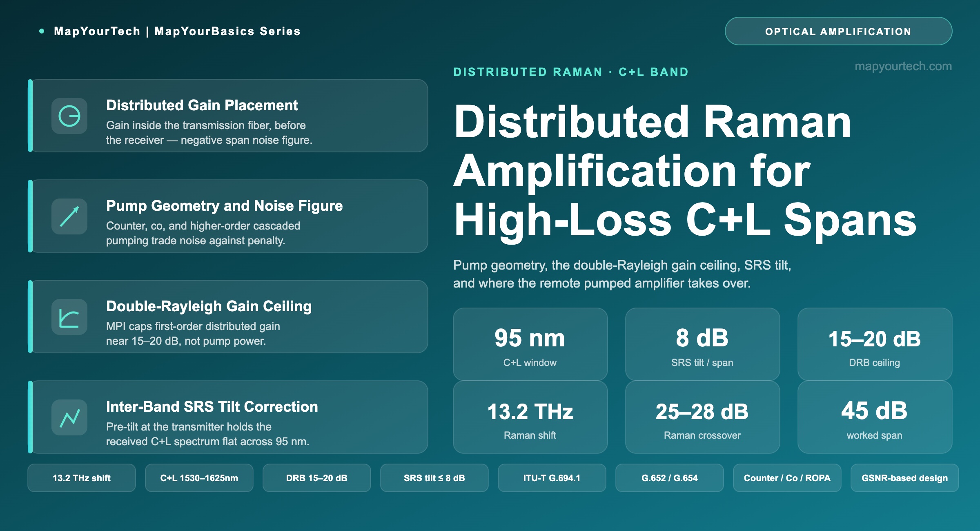
Task: Select the Counter / Co / ROPA tag
Action: pyautogui.click(x=787, y=478)
